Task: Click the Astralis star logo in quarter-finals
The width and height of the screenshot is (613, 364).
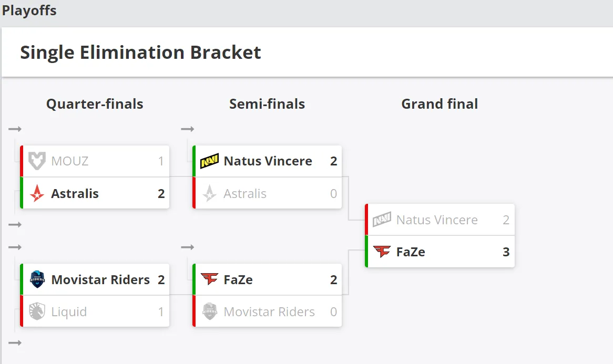Action: [x=37, y=193]
